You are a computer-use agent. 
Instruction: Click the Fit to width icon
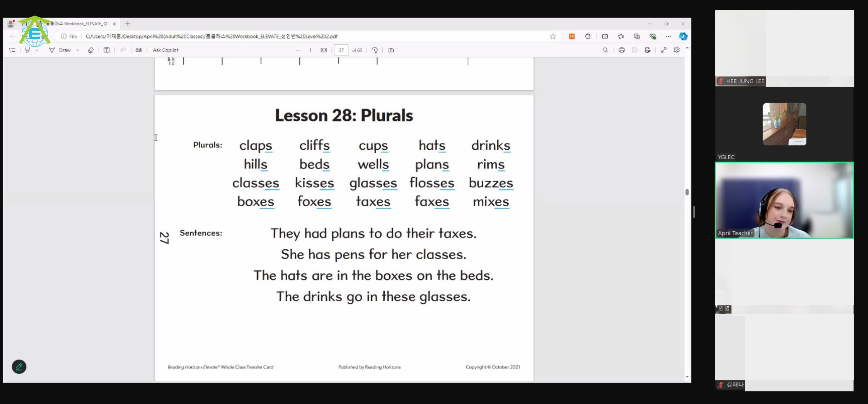click(x=324, y=50)
